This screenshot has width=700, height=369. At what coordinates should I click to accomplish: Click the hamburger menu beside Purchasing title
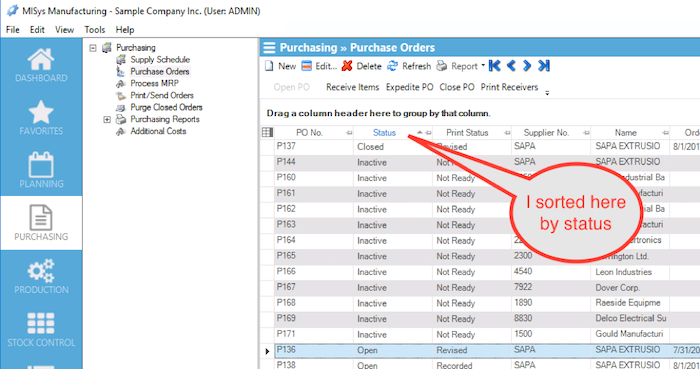[x=269, y=48]
